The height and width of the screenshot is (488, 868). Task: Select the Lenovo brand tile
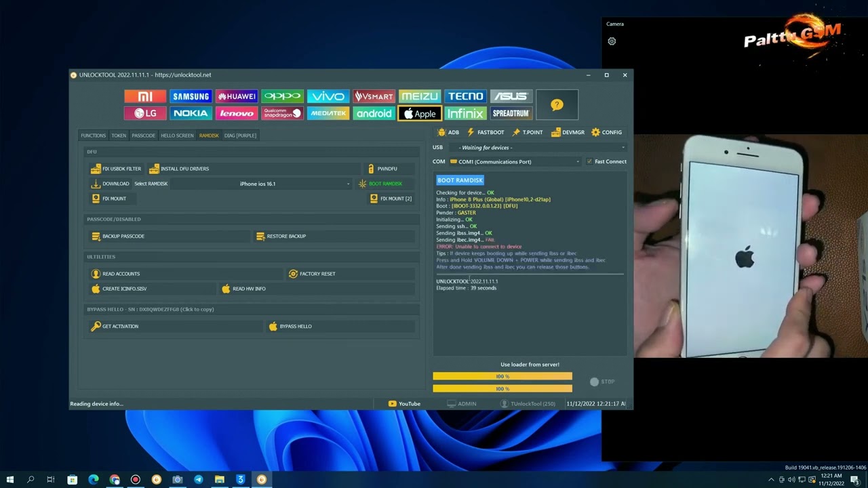237,113
